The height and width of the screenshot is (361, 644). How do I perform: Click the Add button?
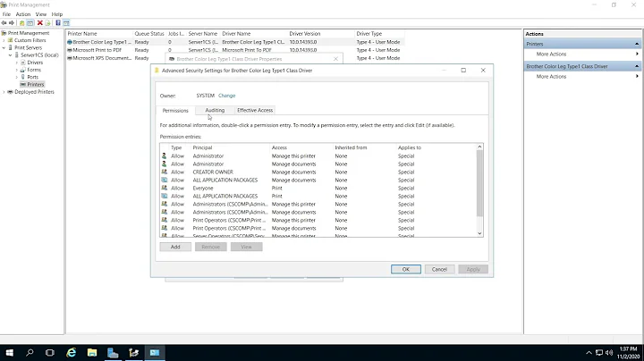pyautogui.click(x=175, y=247)
